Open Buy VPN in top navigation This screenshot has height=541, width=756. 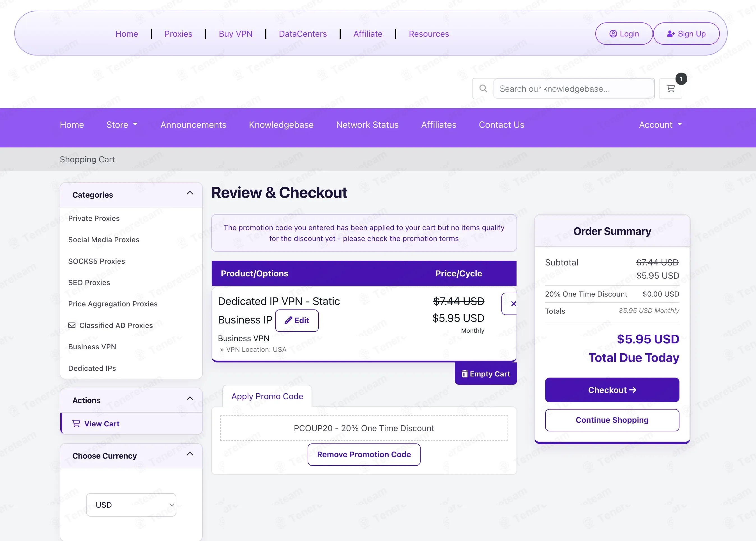(236, 34)
